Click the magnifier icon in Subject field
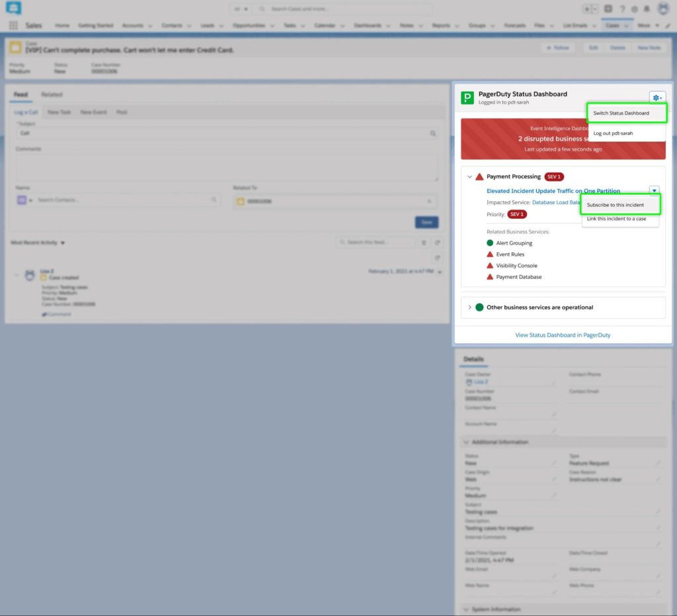Screen dimensions: 677x616 [x=433, y=133]
